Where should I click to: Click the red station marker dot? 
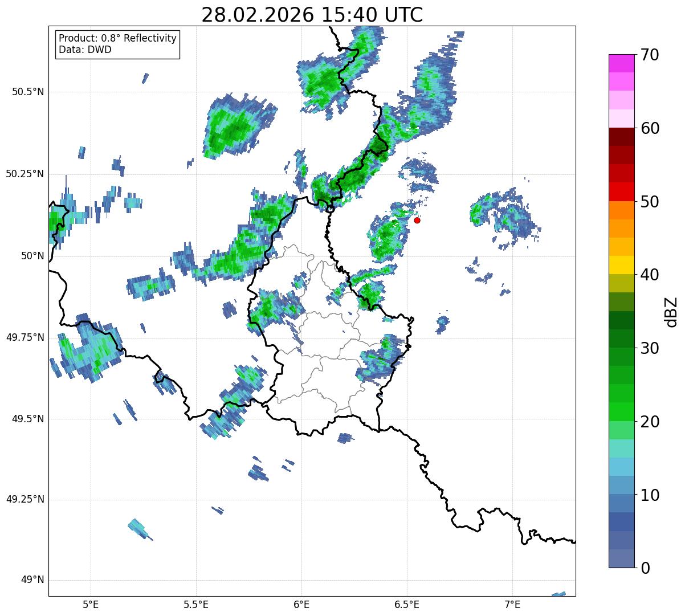click(417, 220)
